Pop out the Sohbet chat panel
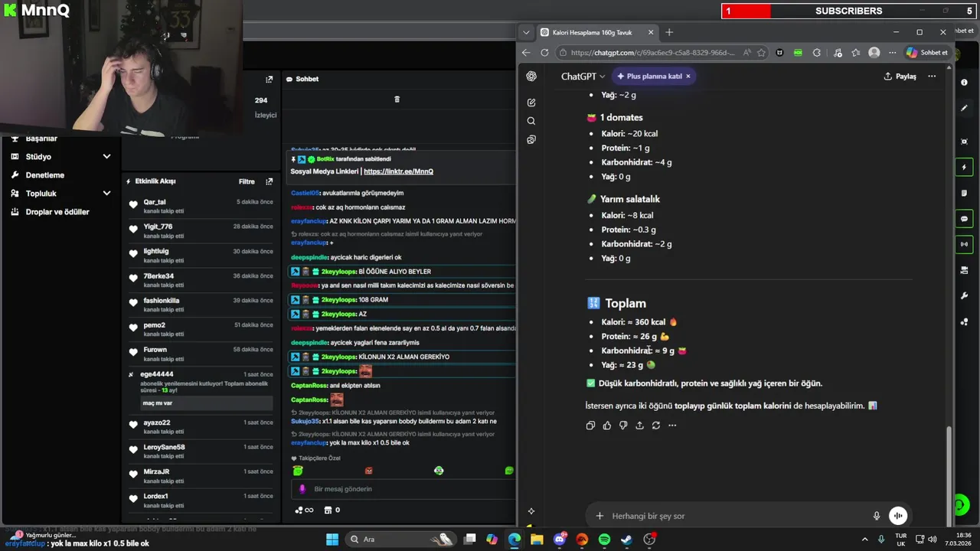The image size is (980, 551). coord(269,79)
